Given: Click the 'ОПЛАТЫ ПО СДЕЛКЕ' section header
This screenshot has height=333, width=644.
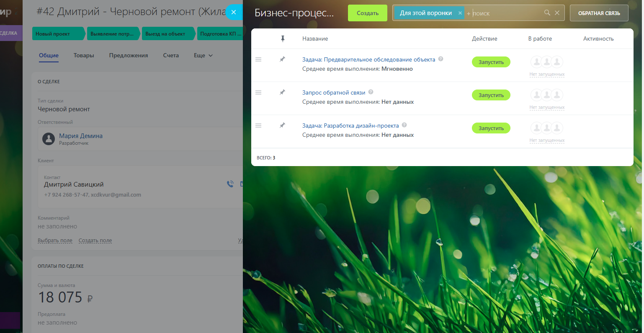Looking at the screenshot, I should [x=61, y=266].
